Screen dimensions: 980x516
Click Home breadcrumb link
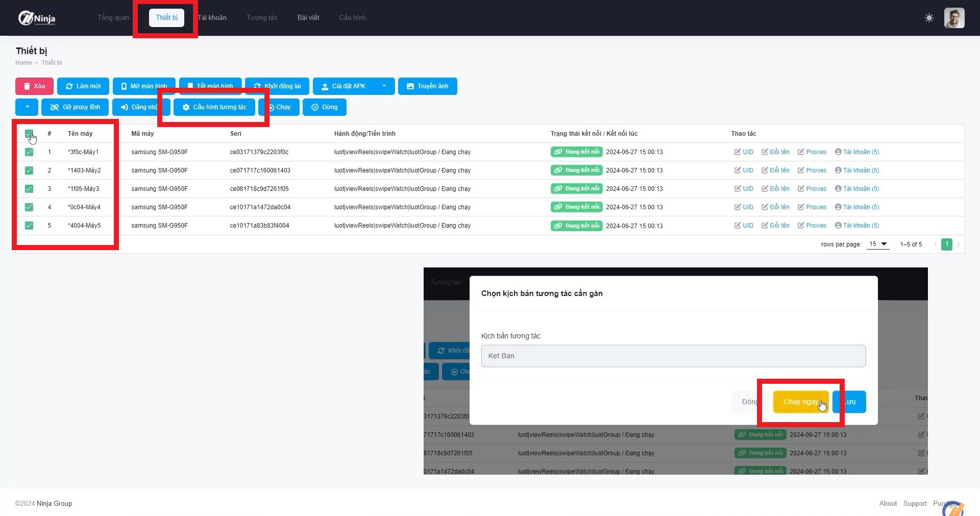(x=23, y=63)
